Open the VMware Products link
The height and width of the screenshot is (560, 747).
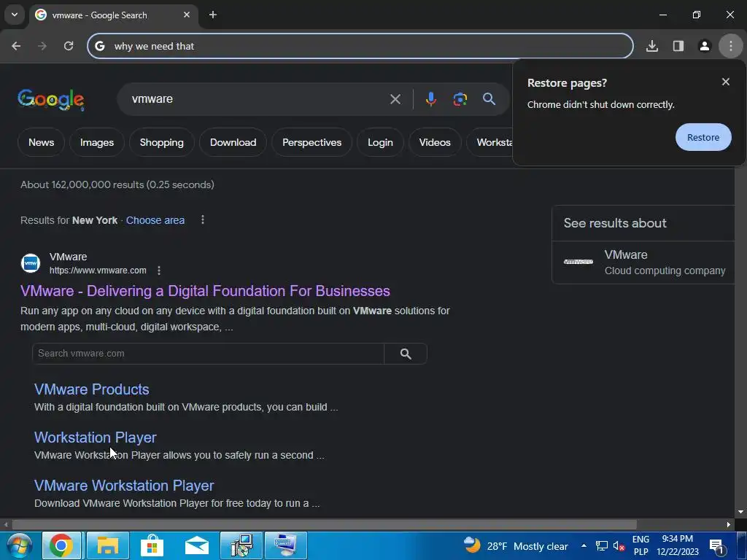(91, 389)
